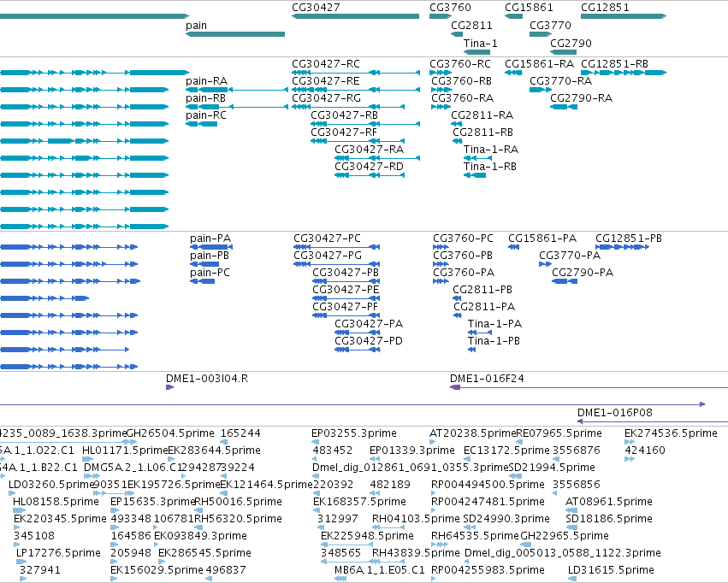Image resolution: width=728 pixels, height=583 pixels.
Task: Open the CG12851-RB transcript label
Action: click(x=614, y=63)
